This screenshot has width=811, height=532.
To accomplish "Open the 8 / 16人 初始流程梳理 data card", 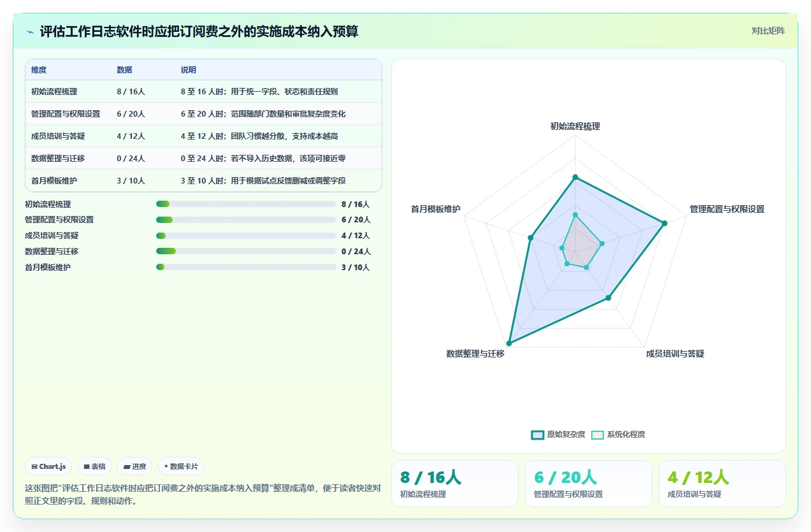I will tap(455, 484).
